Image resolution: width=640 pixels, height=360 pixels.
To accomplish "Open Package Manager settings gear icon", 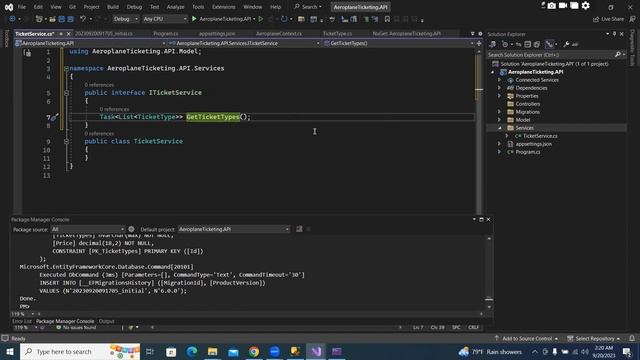I will tap(131, 229).
